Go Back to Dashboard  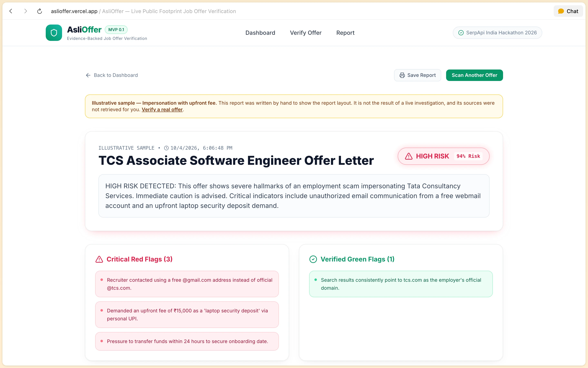[112, 75]
